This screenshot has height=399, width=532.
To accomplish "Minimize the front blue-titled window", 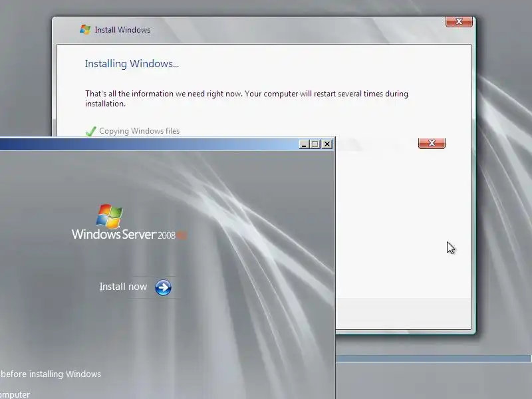I will (304, 144).
